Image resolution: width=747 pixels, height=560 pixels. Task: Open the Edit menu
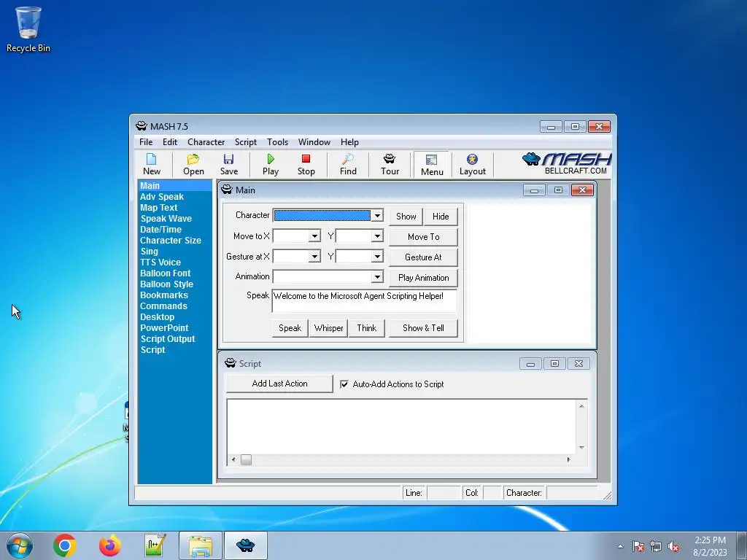click(x=169, y=142)
